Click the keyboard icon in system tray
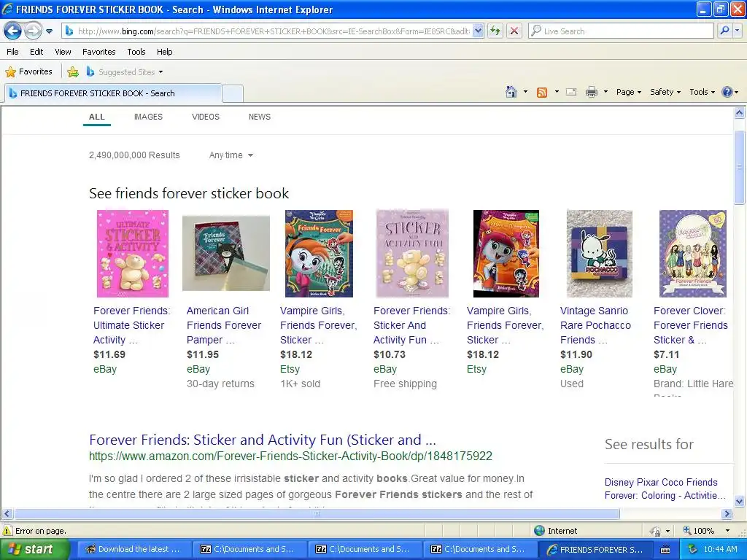The height and width of the screenshot is (560, 747). pos(665,550)
